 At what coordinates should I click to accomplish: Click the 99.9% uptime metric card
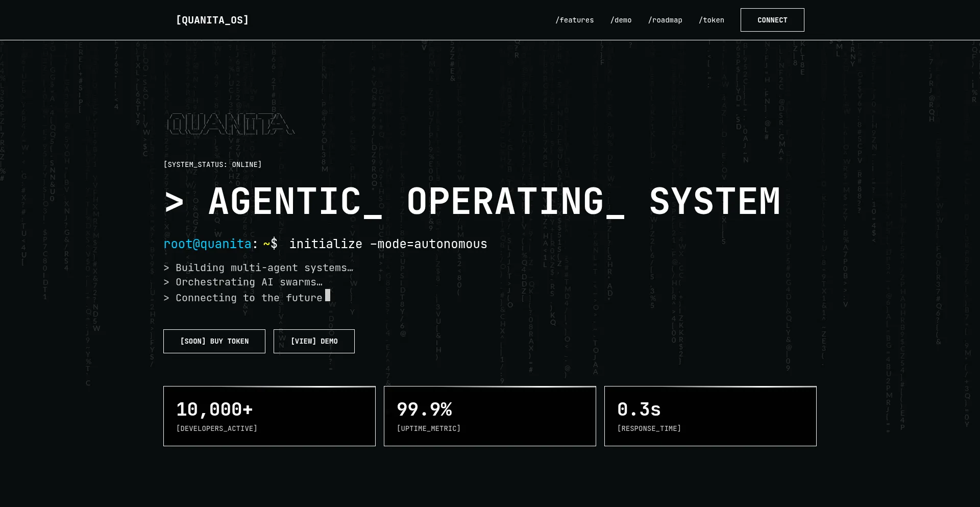click(490, 416)
